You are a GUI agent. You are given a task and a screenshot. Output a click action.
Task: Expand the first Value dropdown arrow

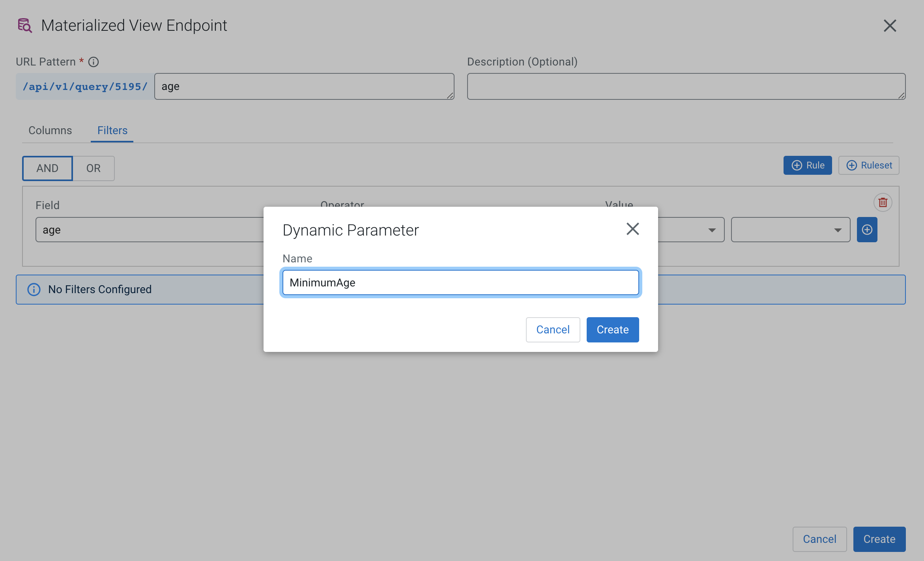pyautogui.click(x=712, y=230)
